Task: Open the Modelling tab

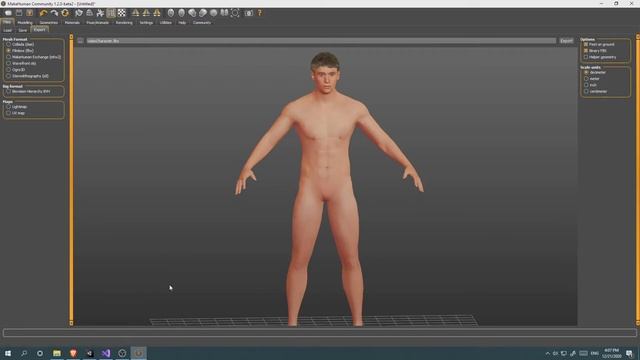Action: pos(25,22)
